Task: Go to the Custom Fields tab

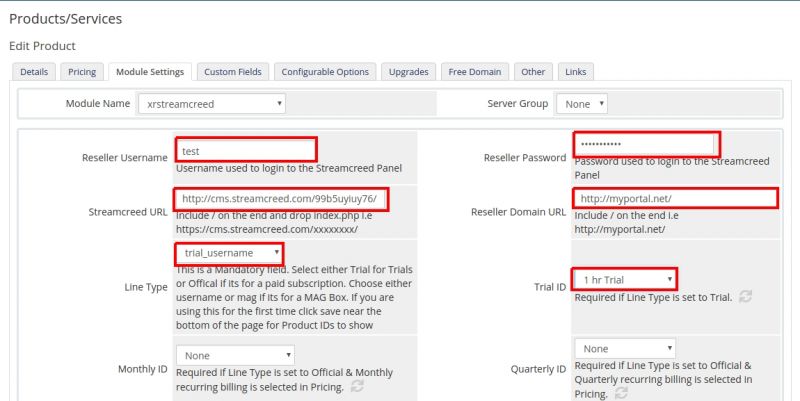Action: (232, 72)
